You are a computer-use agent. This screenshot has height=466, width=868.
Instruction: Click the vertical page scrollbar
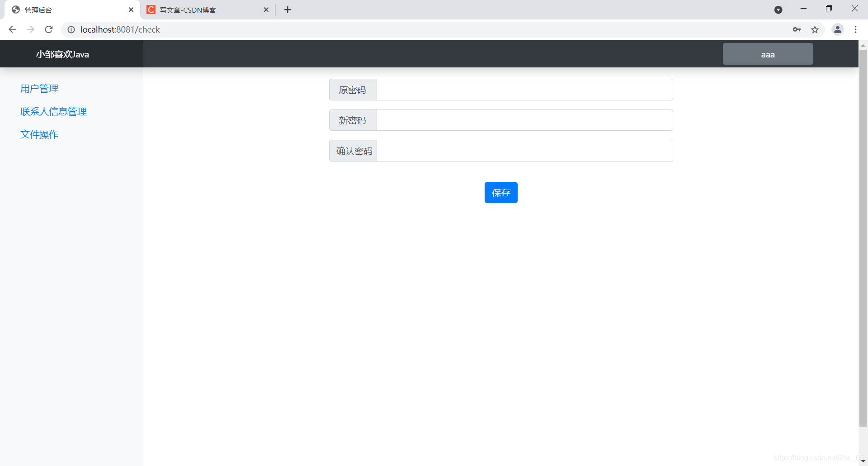click(x=863, y=238)
